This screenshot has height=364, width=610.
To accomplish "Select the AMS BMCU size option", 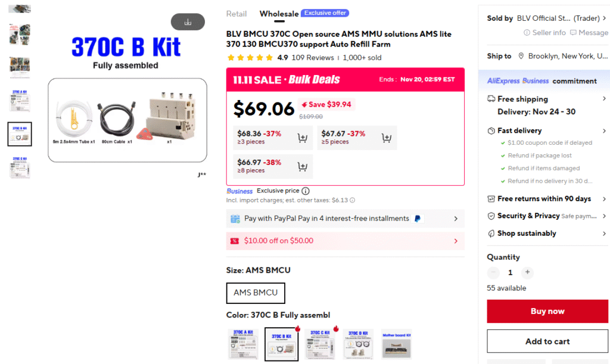I will 256,293.
